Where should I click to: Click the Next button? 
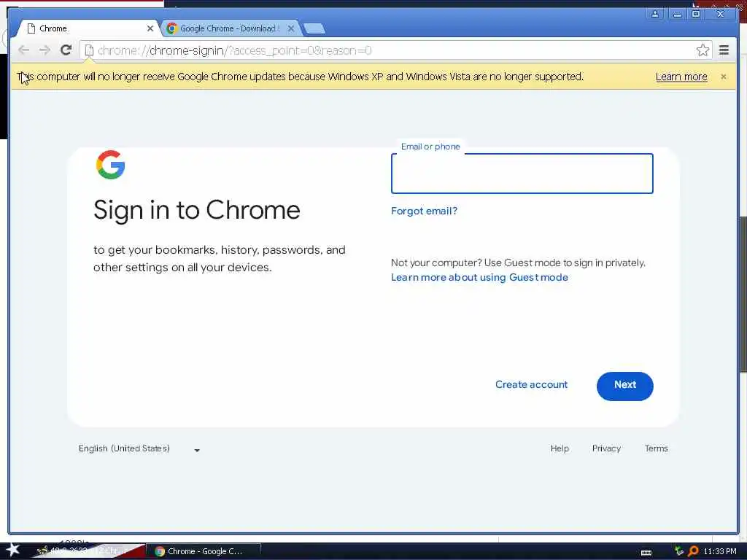[x=624, y=386]
